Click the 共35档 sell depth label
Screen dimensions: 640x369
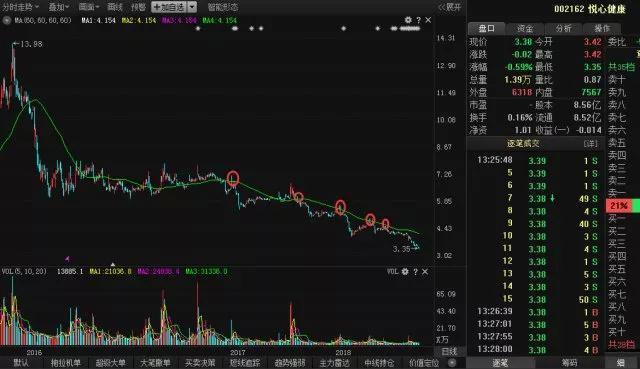coord(621,67)
